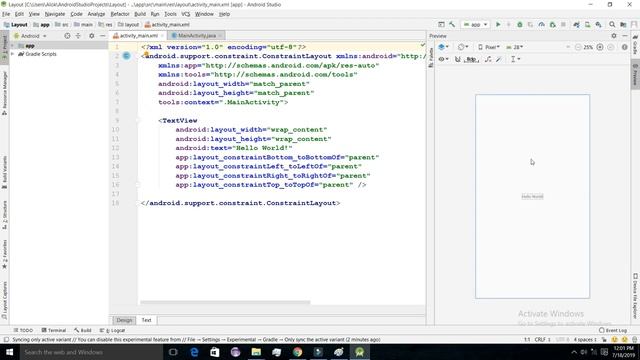This screenshot has width=640, height=360.
Task: Open the Android project view dropdown
Action: (31, 36)
